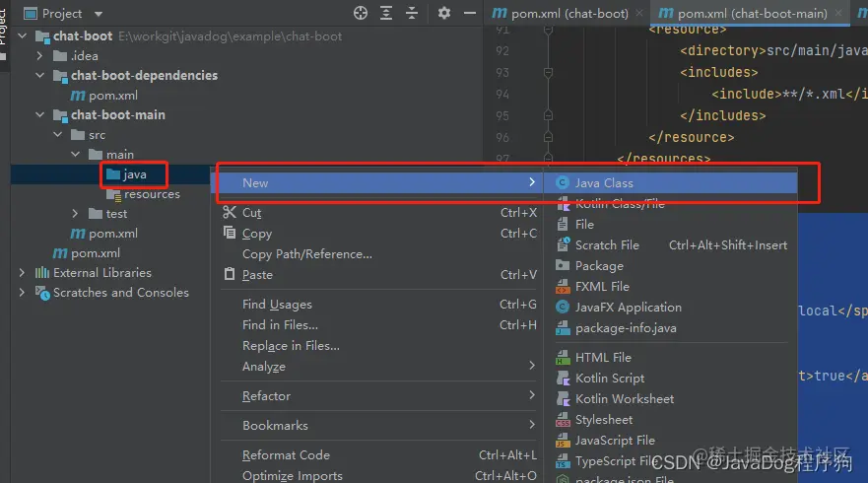The height and width of the screenshot is (483, 868).
Task: Create a new Scratch File
Action: coord(671,244)
